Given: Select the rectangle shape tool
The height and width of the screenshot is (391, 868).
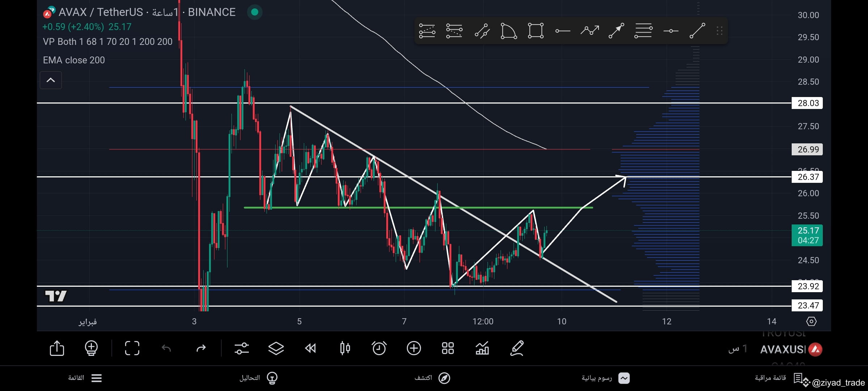Looking at the screenshot, I should [535, 31].
